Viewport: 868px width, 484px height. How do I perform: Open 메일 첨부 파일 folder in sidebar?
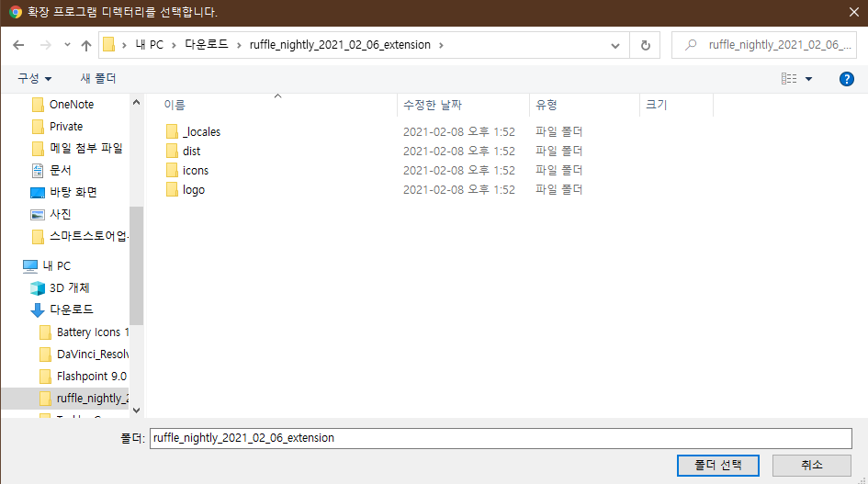pyautogui.click(x=85, y=148)
